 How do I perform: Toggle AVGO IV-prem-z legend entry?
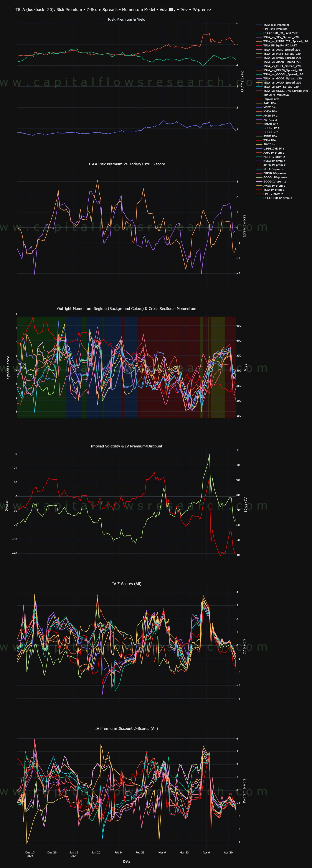coord(271,186)
